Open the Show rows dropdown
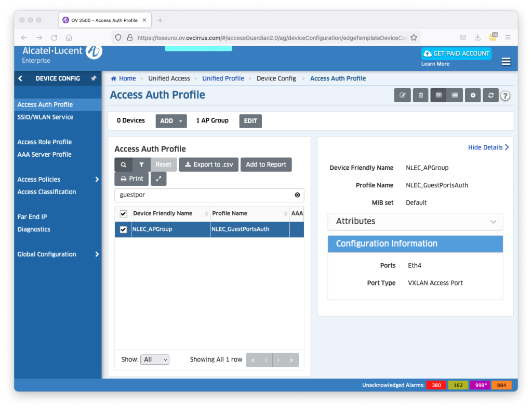 pos(155,360)
